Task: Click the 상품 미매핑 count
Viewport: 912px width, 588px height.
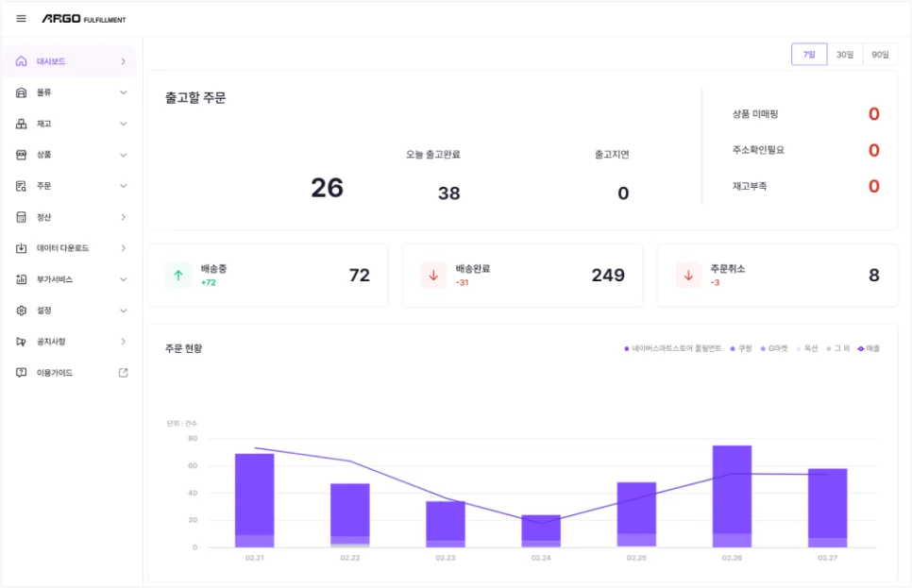Action: tap(873, 114)
